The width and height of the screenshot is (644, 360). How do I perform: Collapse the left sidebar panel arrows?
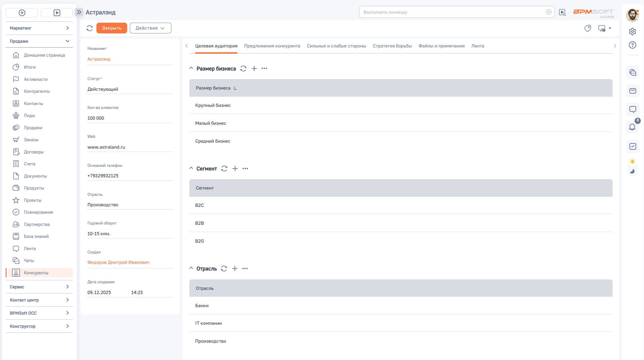[79, 12]
